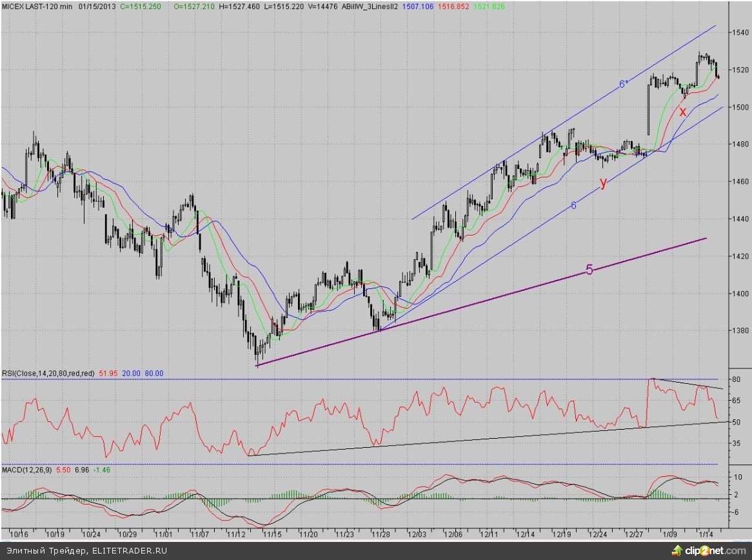Screen dimensions: 752x560
Task: Click the 1540 price level on scale
Action: tap(738, 32)
